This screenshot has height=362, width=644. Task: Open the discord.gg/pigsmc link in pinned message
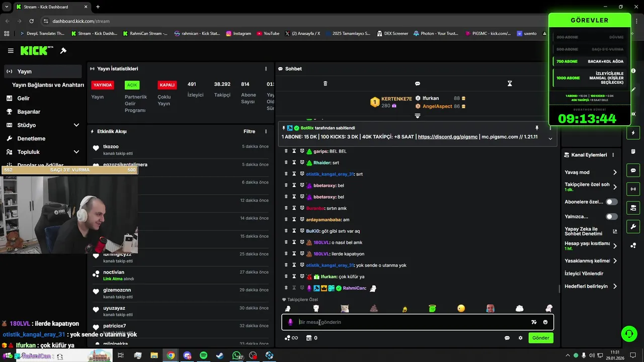(447, 137)
